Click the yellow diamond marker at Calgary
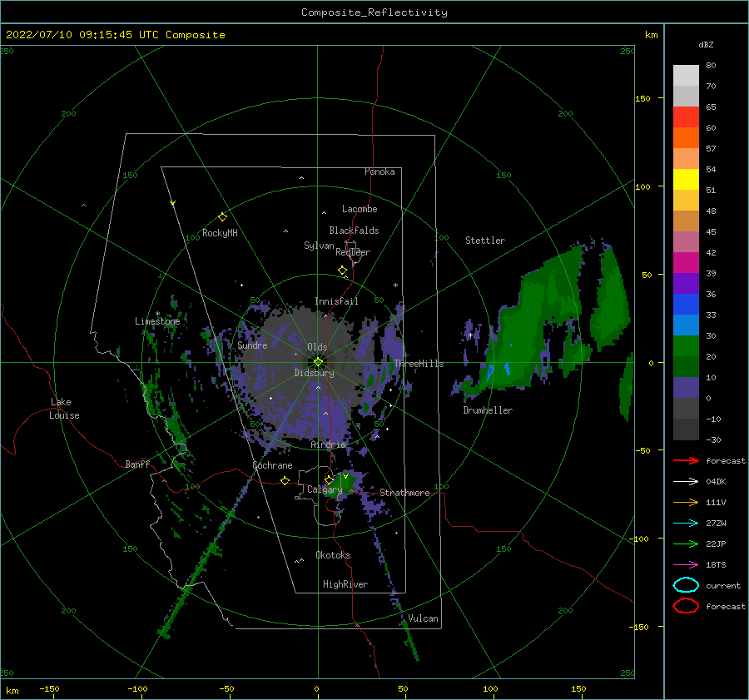This screenshot has width=749, height=700. click(329, 479)
